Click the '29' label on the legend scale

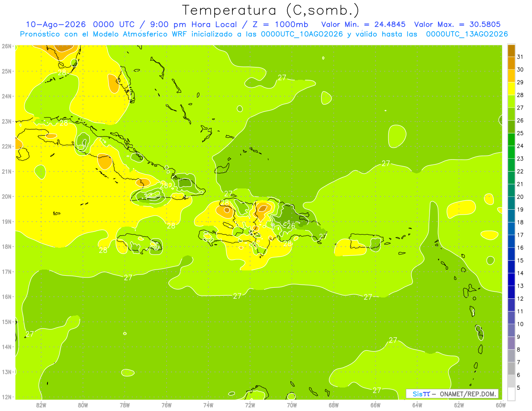520,82
